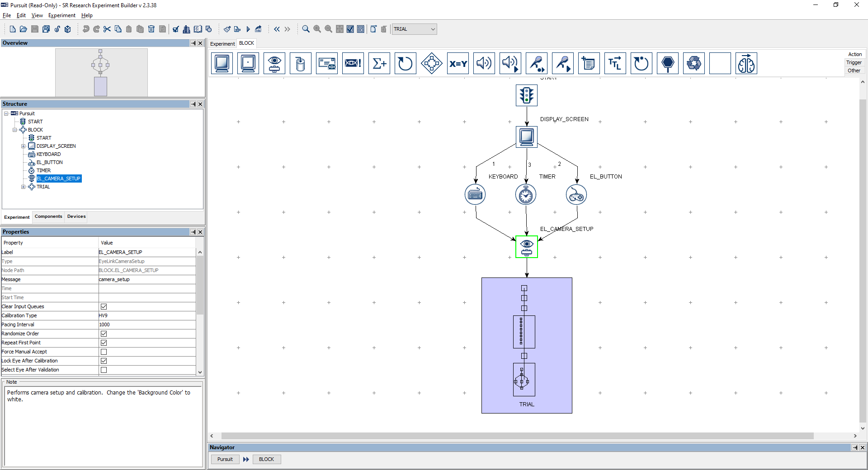
Task: Open the Help menu
Action: point(87,15)
